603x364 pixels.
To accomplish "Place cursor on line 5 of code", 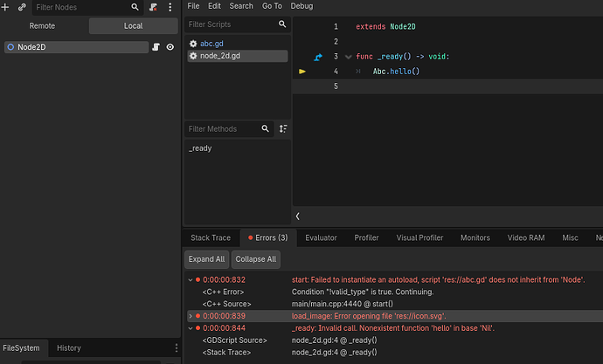I will point(447,86).
